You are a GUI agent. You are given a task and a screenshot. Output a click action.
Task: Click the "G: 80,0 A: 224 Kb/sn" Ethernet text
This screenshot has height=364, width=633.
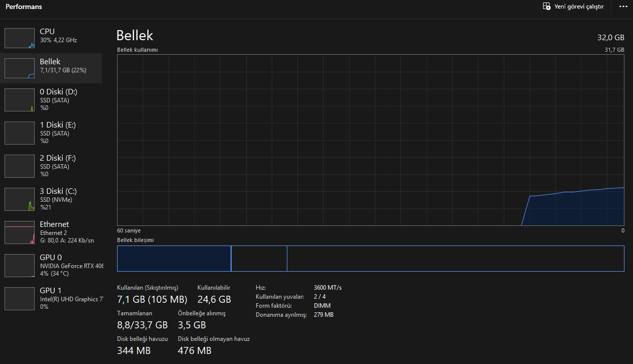pos(67,240)
